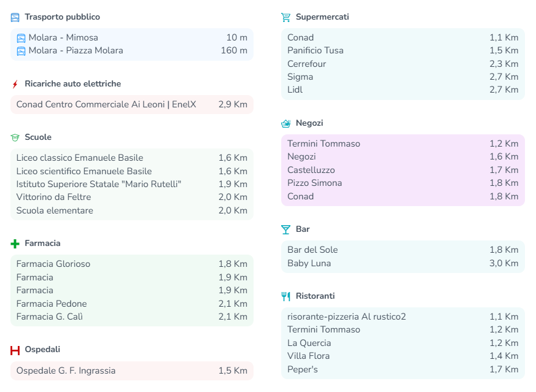Screen dimensions: 536x392
Task: Select Istituto Superiore Statale Mario Rutelli
Action: (99, 184)
